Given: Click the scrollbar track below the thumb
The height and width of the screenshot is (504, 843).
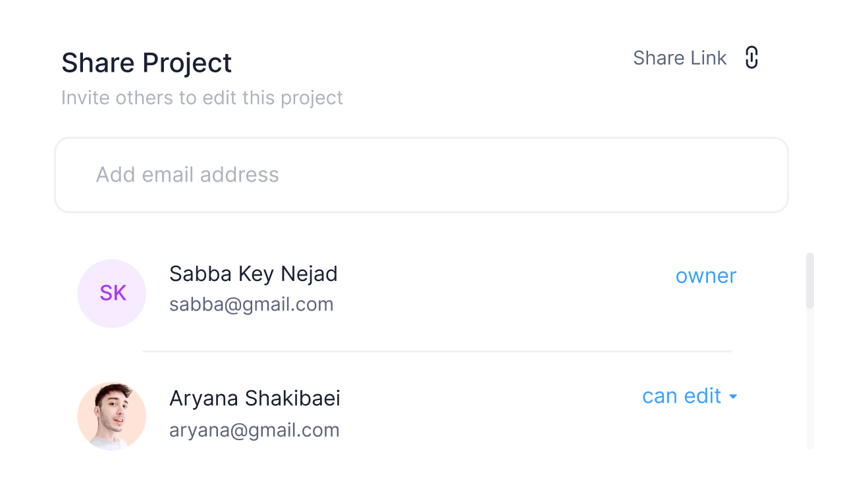Looking at the screenshot, I should coord(810,382).
